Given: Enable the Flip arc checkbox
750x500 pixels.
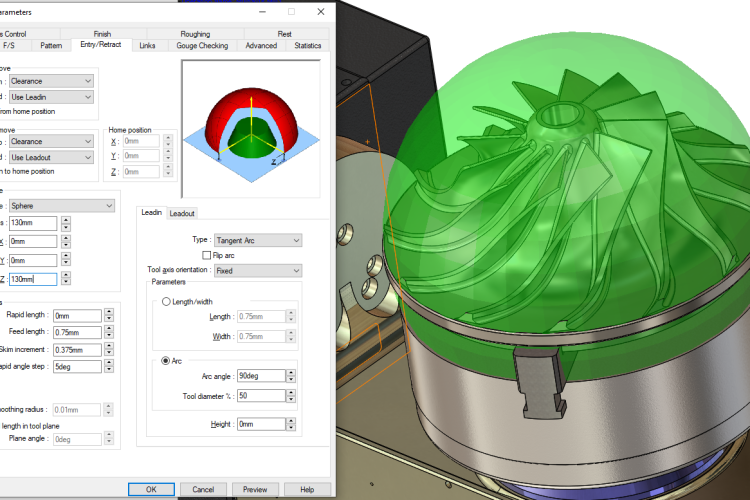Looking at the screenshot, I should 206,256.
